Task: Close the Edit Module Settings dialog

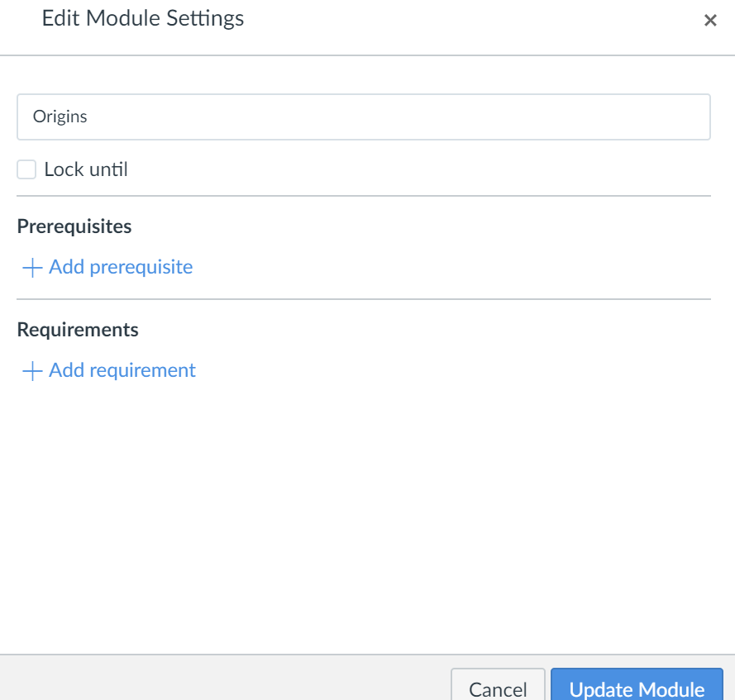Action: point(709,21)
